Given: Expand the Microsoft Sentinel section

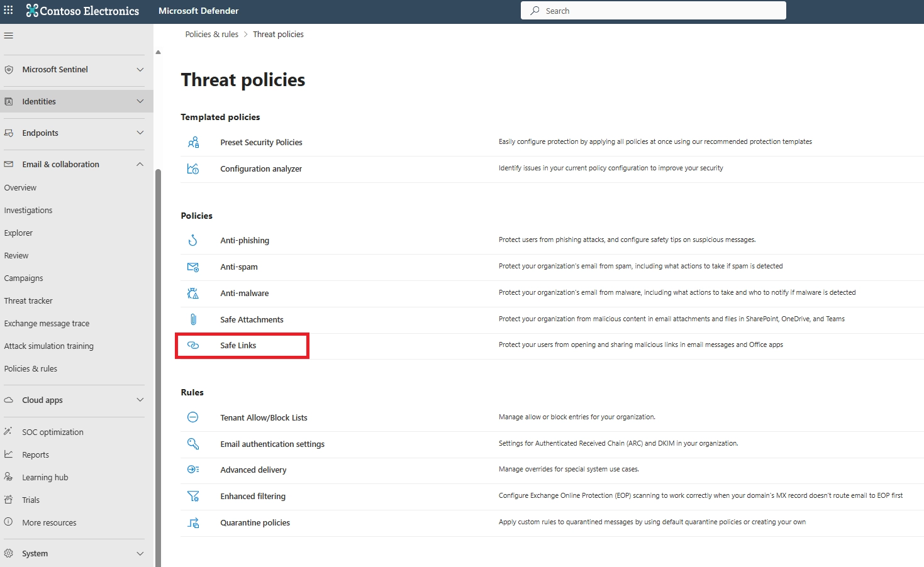Looking at the screenshot, I should (140, 70).
